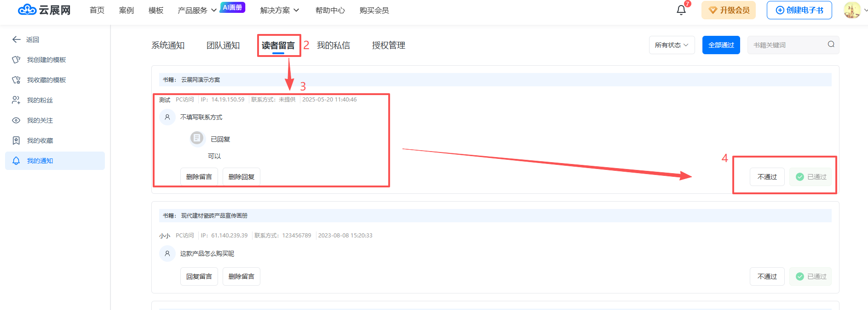Expand the 所有状态 filter dropdown
Viewport: 868px width, 310px height.
click(x=672, y=45)
